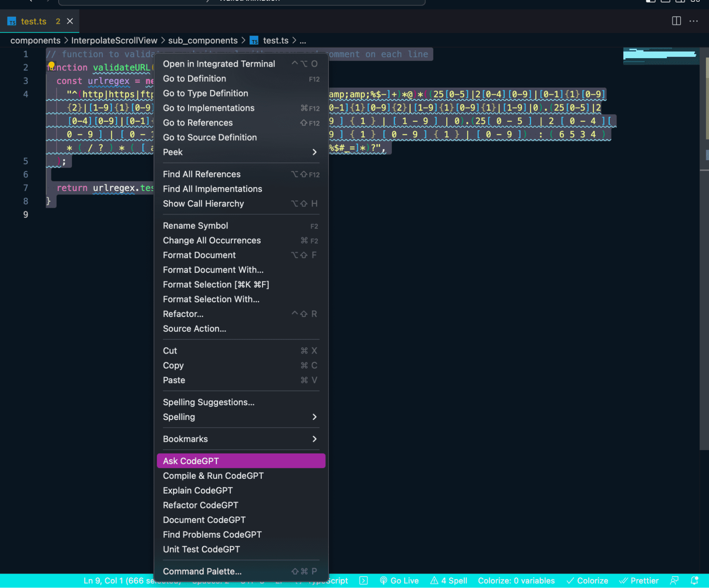This screenshot has height=588, width=709.
Task: Choose Document CodeGPT
Action: tap(241, 520)
